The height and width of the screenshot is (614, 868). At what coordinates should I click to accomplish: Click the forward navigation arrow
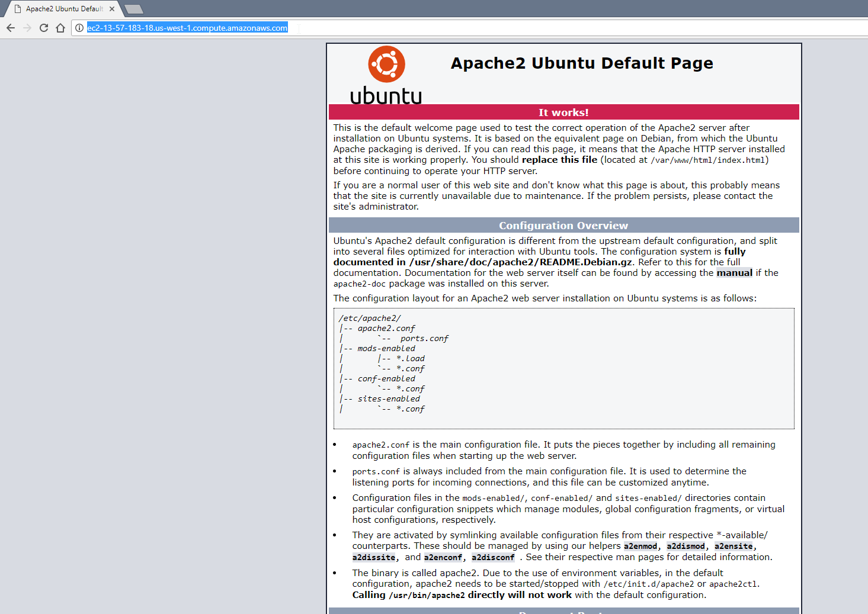[27, 28]
